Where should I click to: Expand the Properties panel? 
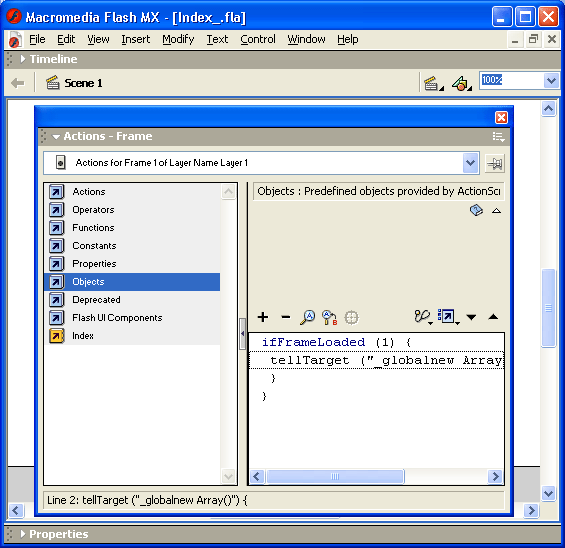pyautogui.click(x=23, y=534)
